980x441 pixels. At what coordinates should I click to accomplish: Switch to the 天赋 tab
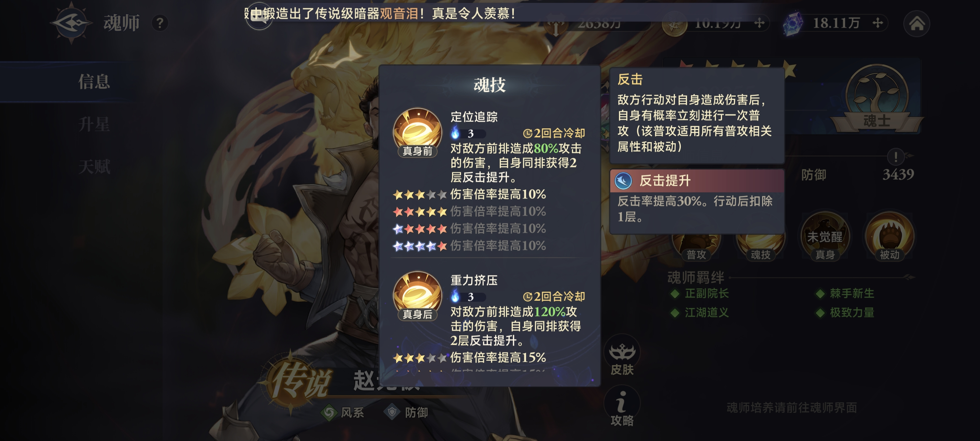tap(94, 167)
